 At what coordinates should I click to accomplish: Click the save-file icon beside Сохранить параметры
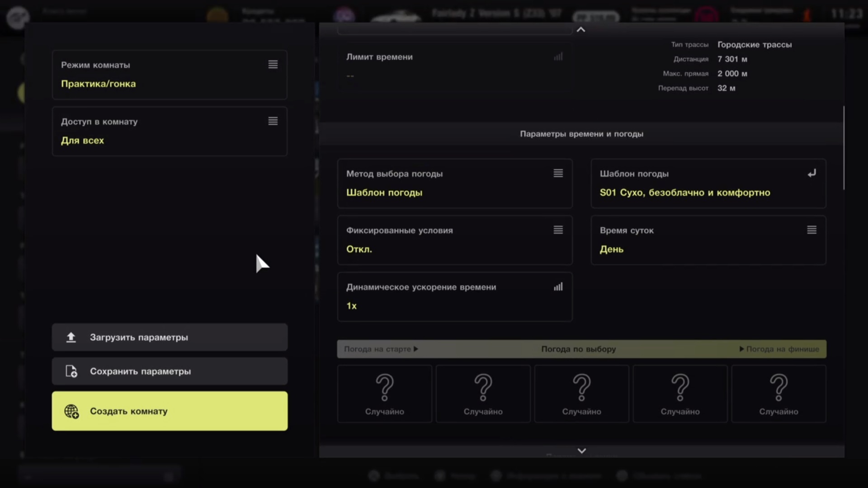pos(71,371)
